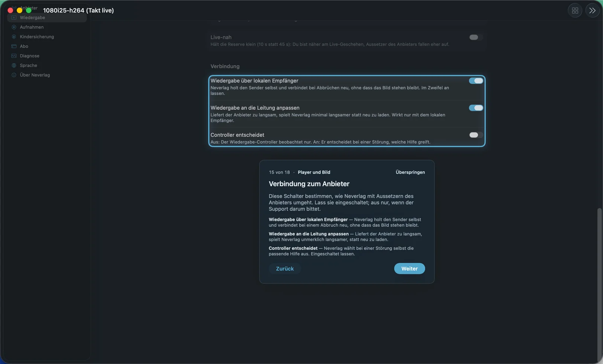Image resolution: width=603 pixels, height=364 pixels.
Task: Continue the tour with Weiter
Action: [x=409, y=269]
